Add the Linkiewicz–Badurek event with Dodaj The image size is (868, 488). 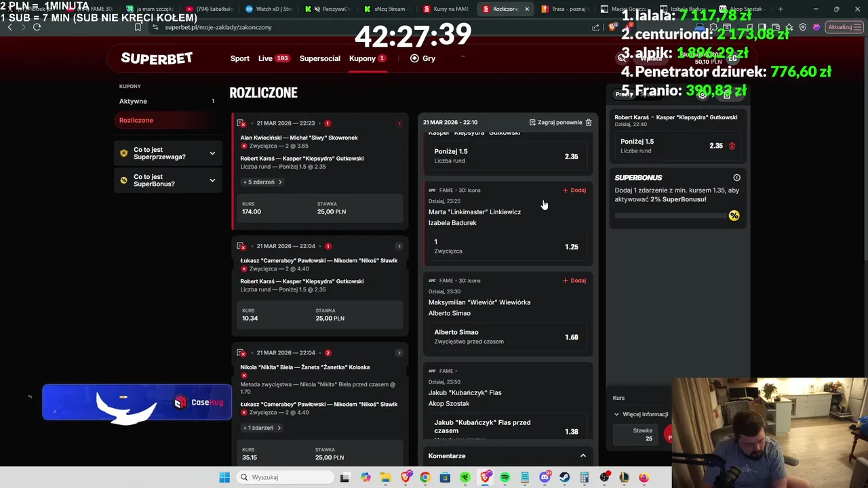(574, 190)
